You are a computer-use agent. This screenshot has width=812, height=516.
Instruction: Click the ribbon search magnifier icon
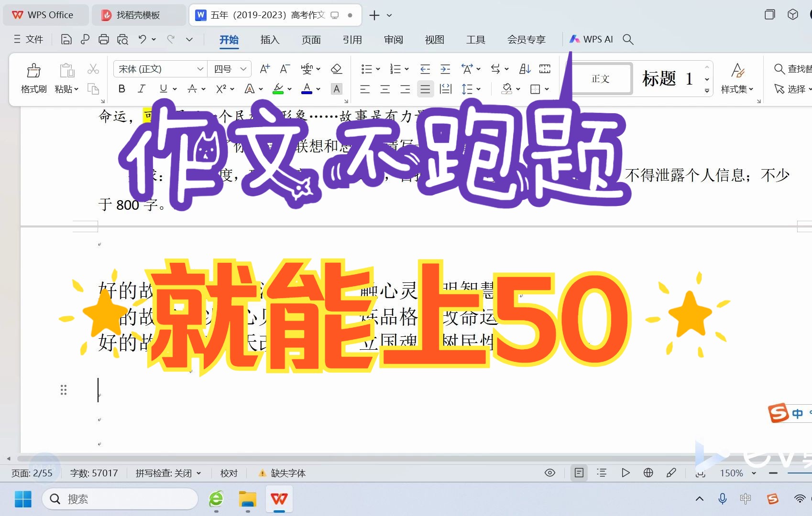(x=628, y=39)
